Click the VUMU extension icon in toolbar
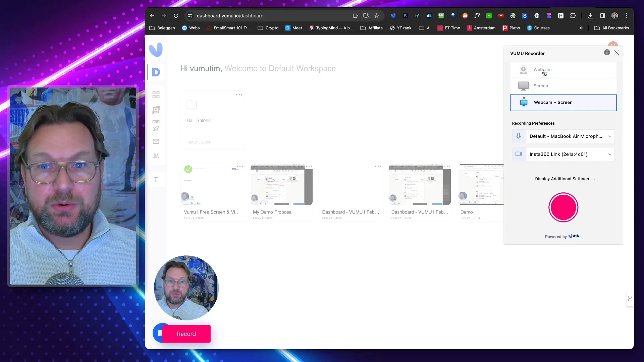Screen dimensions: 644x362 point(393,16)
